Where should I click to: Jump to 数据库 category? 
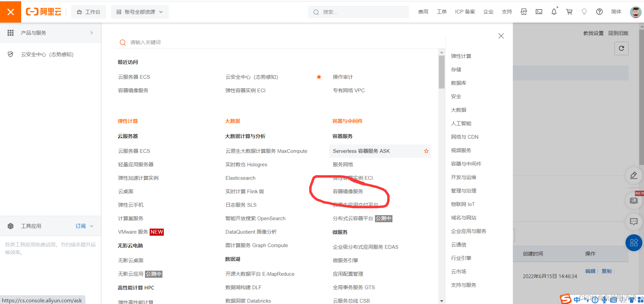pos(458,83)
